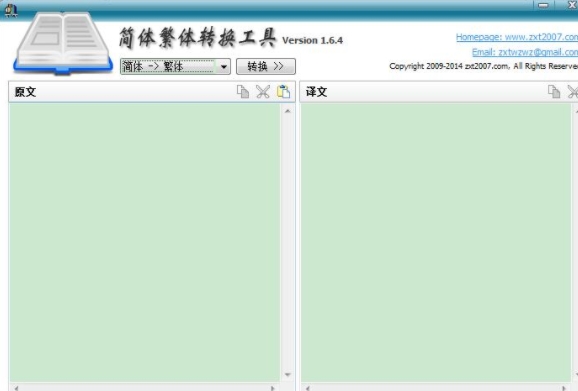Open the application icon in title bar
This screenshot has height=391, width=578.
[x=11, y=10]
